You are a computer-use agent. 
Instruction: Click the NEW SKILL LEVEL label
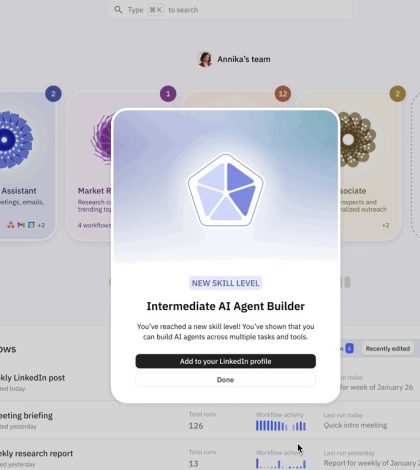click(226, 283)
